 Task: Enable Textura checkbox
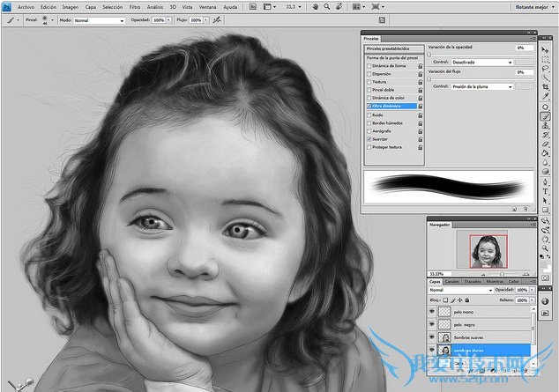(x=369, y=82)
